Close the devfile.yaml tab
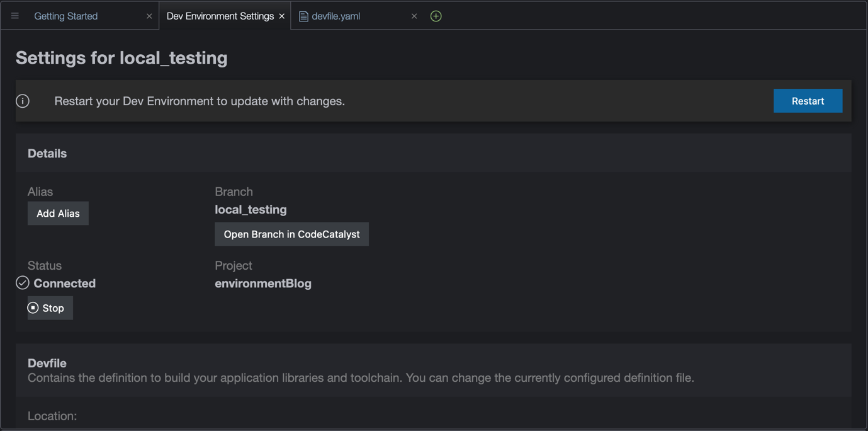The width and height of the screenshot is (868, 431). pos(414,16)
